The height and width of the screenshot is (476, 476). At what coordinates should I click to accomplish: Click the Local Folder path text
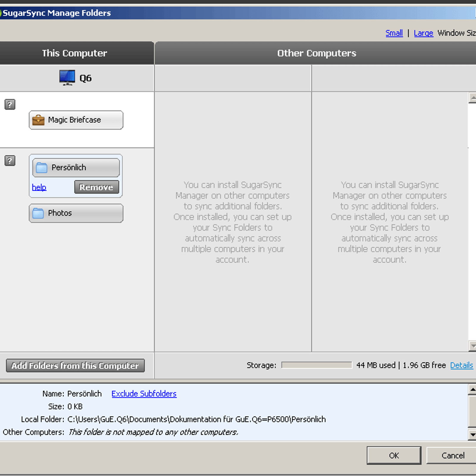197,419
